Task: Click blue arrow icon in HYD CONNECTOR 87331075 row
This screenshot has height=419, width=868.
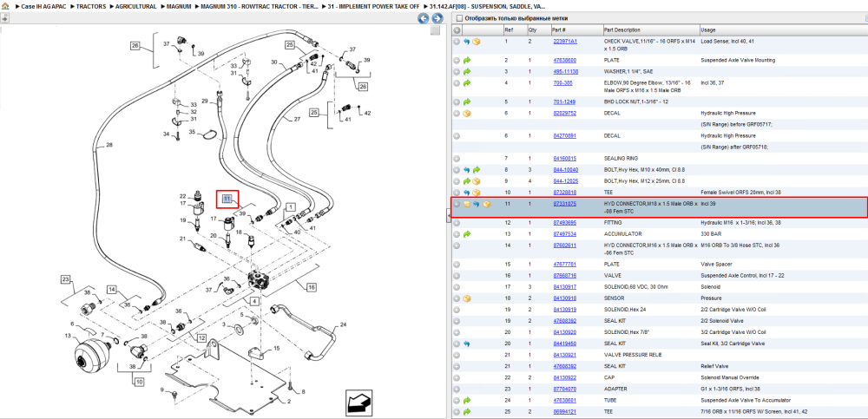Action: 476,204
